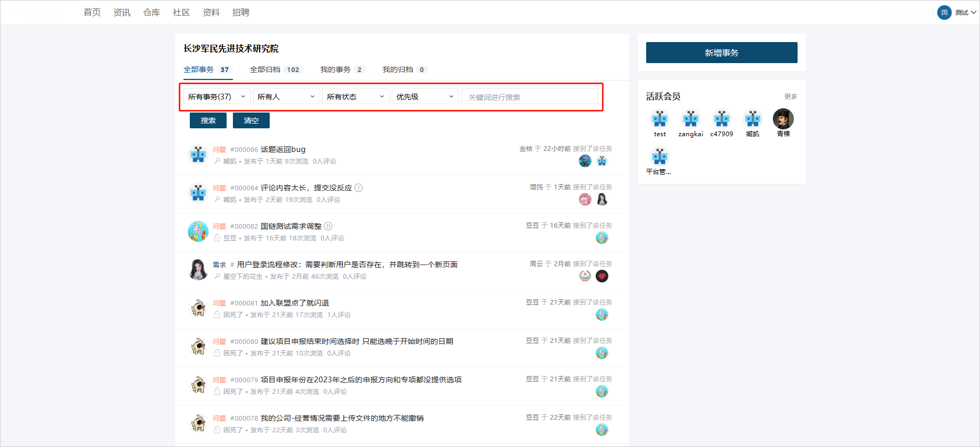Open the 优先级 priority dropdown
980x447 pixels.
425,97
